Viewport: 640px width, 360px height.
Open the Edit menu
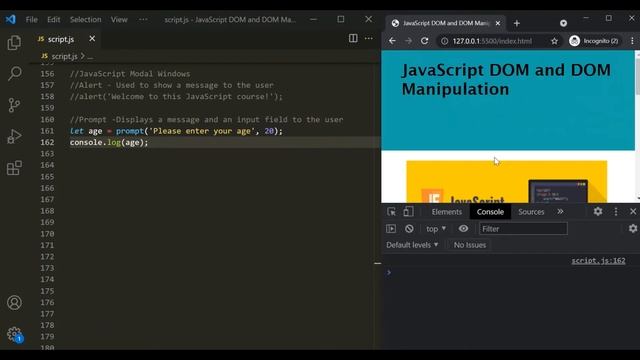tap(53, 19)
